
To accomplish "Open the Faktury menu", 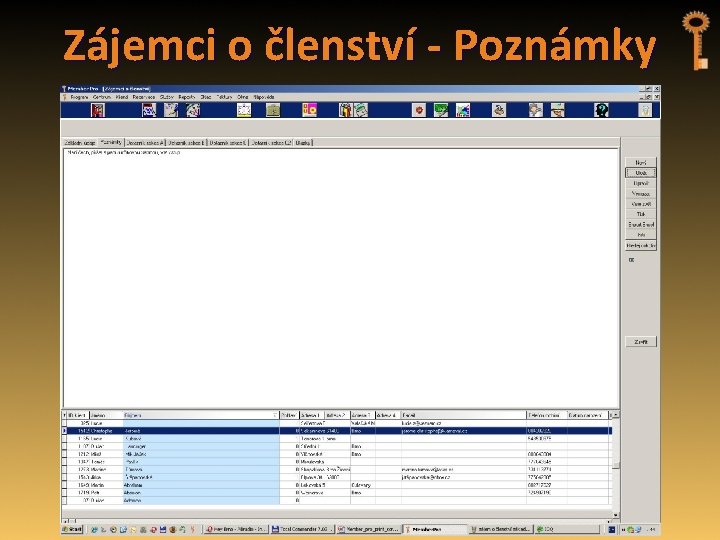I will click(224, 97).
